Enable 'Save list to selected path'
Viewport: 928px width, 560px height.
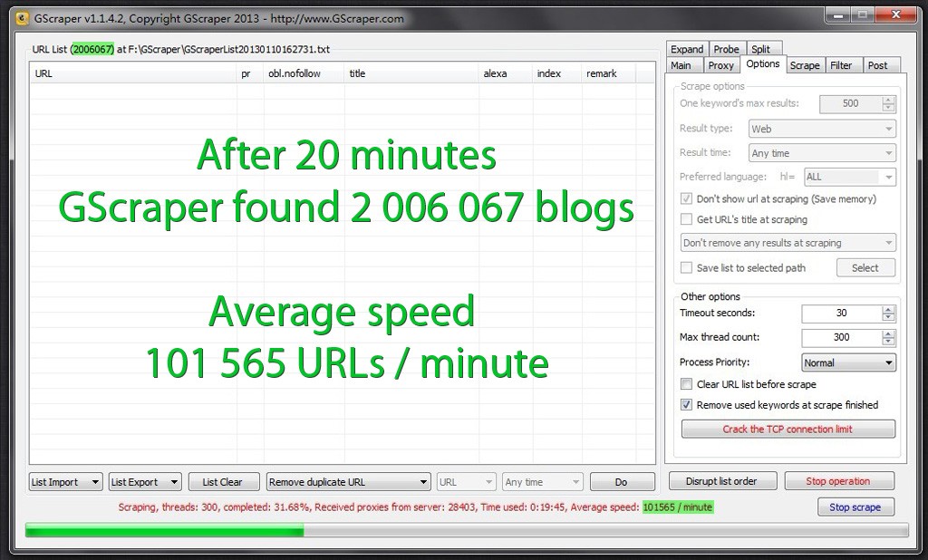pyautogui.click(x=687, y=267)
